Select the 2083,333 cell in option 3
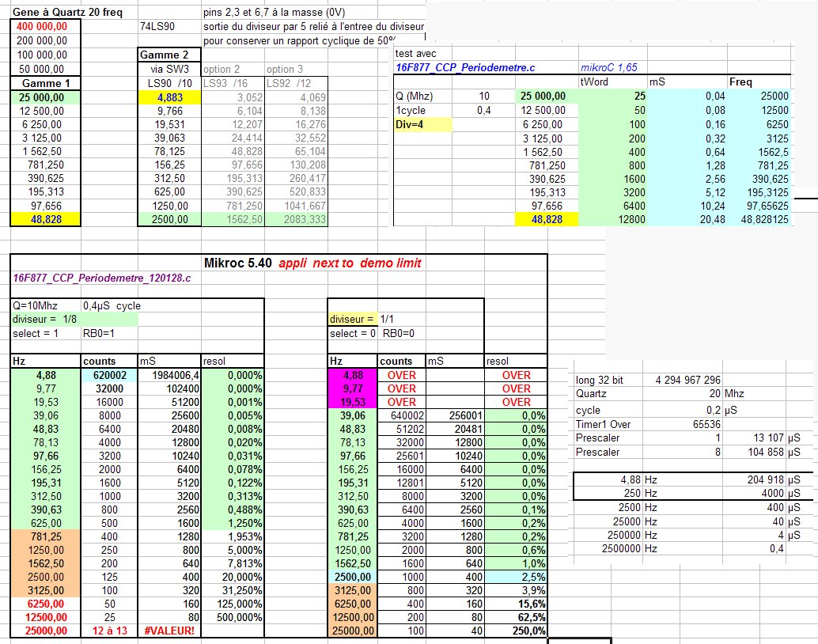Screen dimensions: 818x644 tap(297, 219)
